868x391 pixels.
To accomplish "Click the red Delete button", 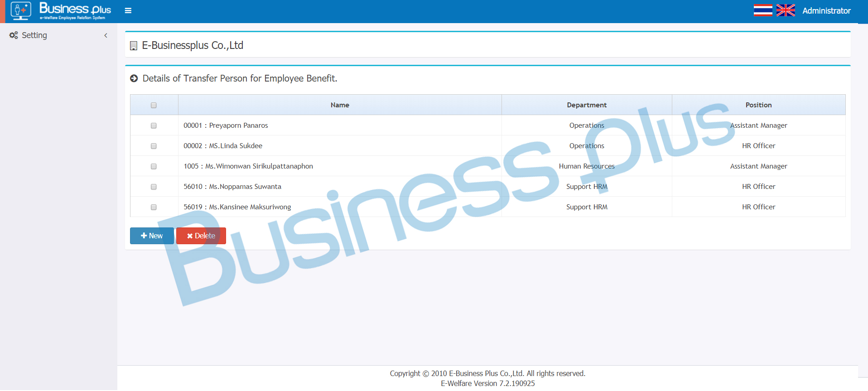I will [x=201, y=236].
